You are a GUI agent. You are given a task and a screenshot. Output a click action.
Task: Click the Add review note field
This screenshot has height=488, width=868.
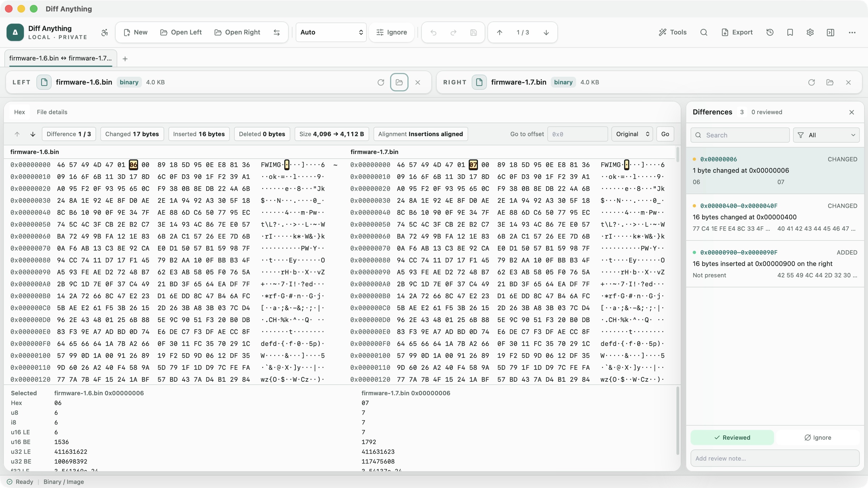coord(775,458)
